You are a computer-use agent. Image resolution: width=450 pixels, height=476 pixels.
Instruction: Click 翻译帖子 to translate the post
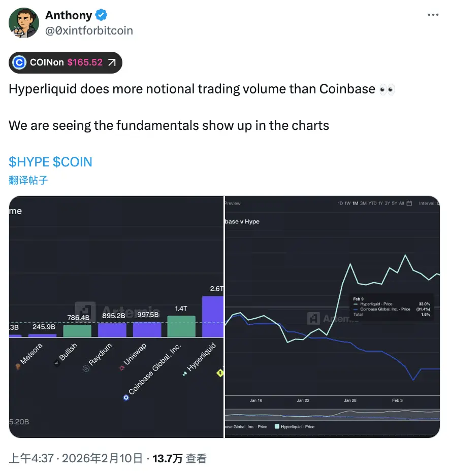click(28, 180)
